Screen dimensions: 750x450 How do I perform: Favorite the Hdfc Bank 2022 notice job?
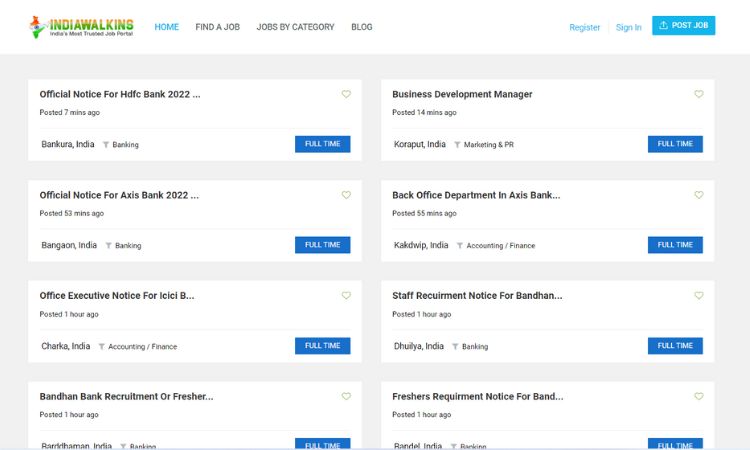pyautogui.click(x=346, y=94)
